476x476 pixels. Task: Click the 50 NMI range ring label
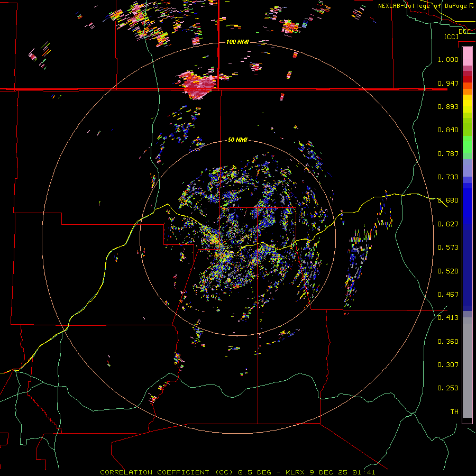(237, 140)
